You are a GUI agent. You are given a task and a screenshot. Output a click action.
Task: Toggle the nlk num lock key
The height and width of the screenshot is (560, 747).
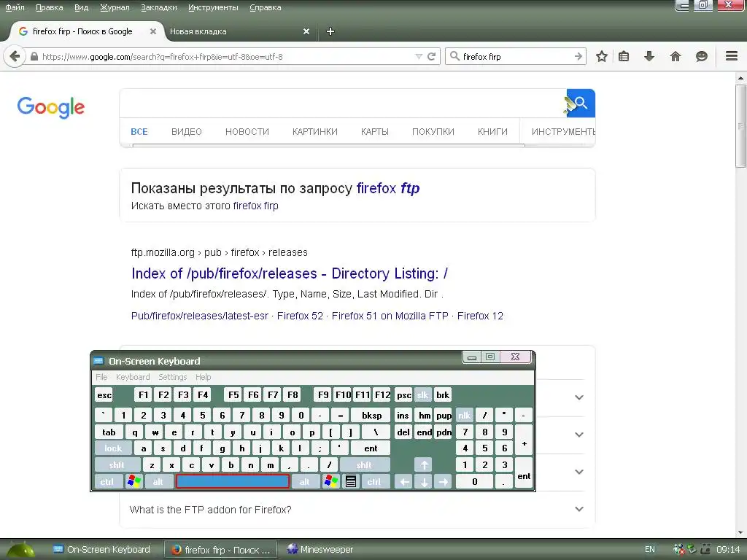(465, 415)
